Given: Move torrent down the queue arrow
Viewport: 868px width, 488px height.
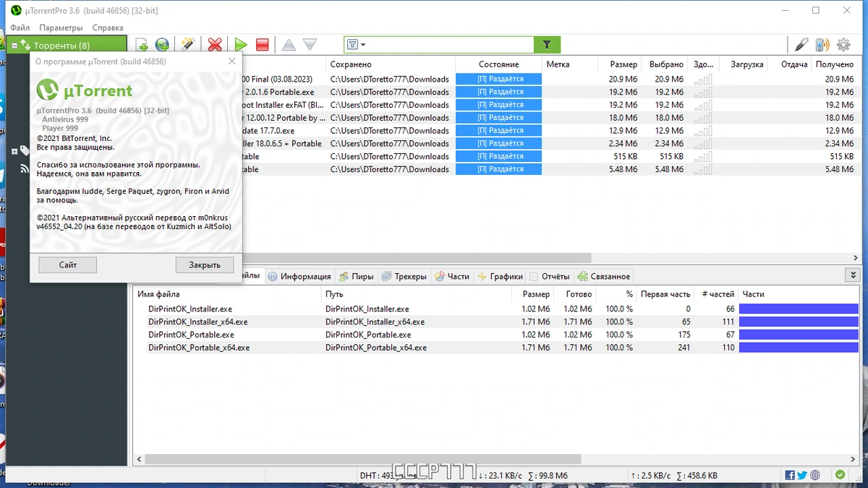Looking at the screenshot, I should coord(310,45).
